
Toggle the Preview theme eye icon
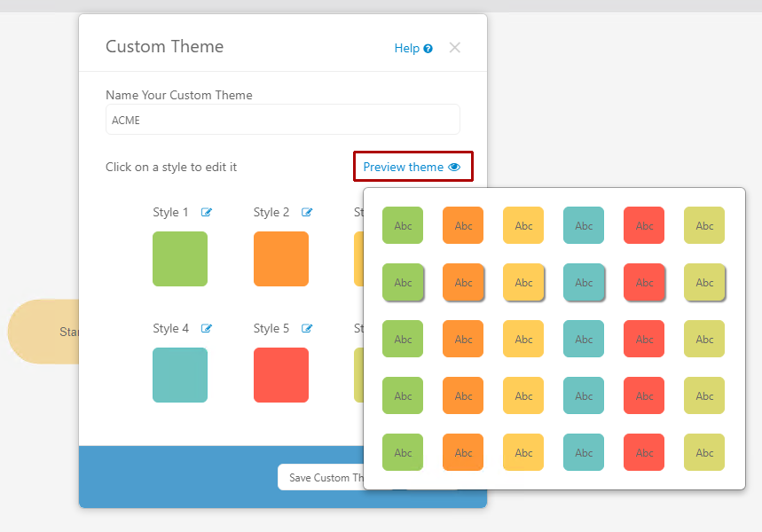(x=454, y=167)
